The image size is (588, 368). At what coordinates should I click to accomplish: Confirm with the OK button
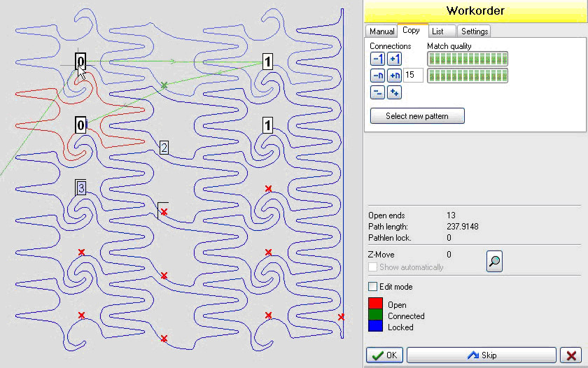point(384,355)
